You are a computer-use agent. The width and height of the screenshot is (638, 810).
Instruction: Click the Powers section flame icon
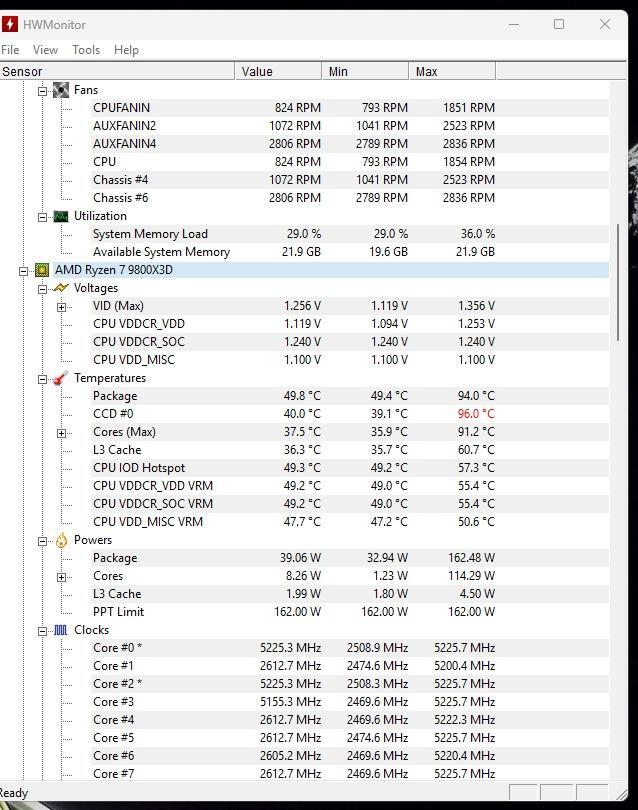61,540
